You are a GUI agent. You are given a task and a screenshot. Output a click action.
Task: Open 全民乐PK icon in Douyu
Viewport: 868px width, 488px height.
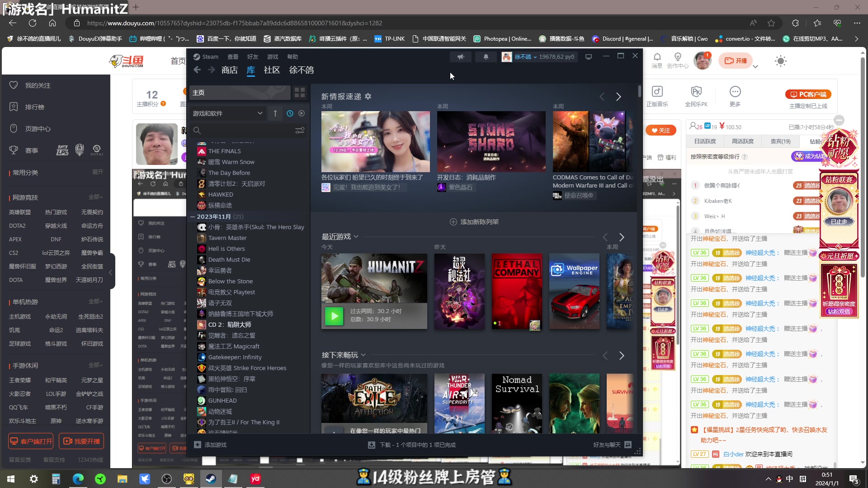[696, 96]
